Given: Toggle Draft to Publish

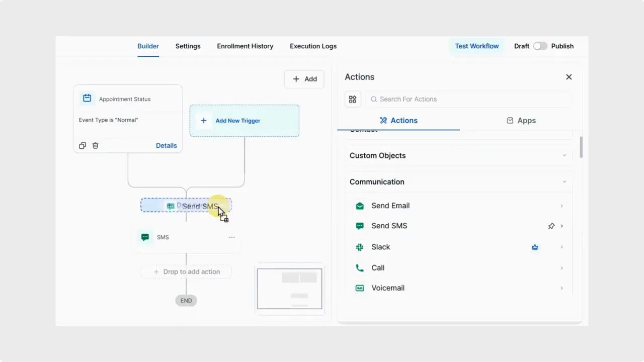Looking at the screenshot, I should click(540, 46).
